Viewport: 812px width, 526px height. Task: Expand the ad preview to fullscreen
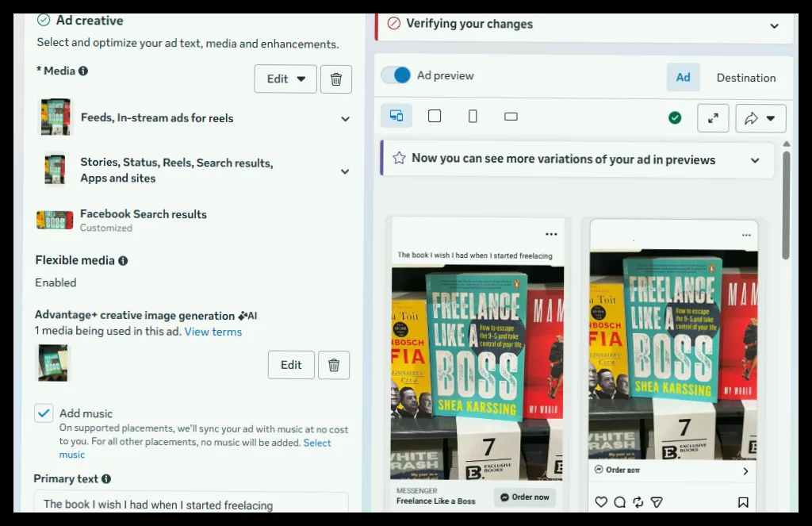point(713,118)
